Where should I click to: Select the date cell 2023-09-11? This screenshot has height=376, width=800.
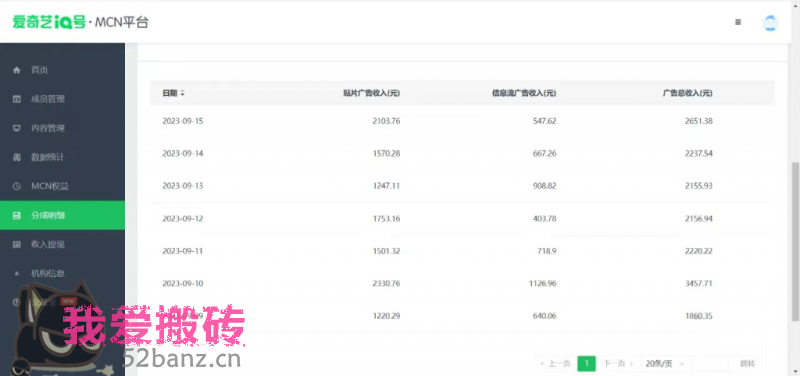click(x=183, y=251)
